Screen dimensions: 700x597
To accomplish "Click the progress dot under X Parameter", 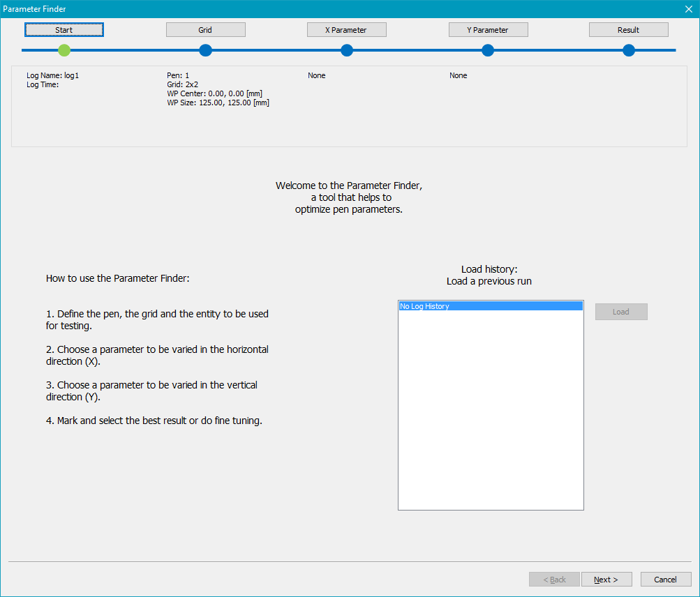I will pyautogui.click(x=347, y=50).
